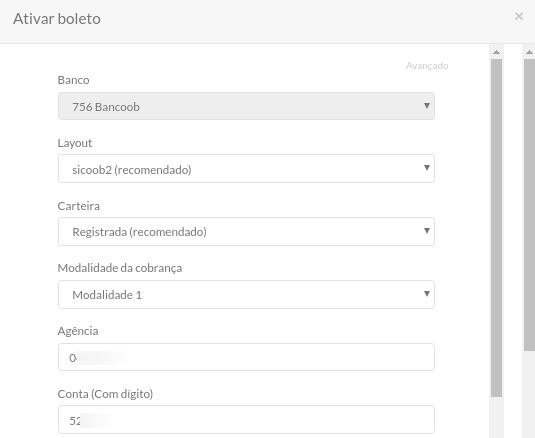Click the Carteira field label
This screenshot has width=535, height=438.
(x=78, y=206)
